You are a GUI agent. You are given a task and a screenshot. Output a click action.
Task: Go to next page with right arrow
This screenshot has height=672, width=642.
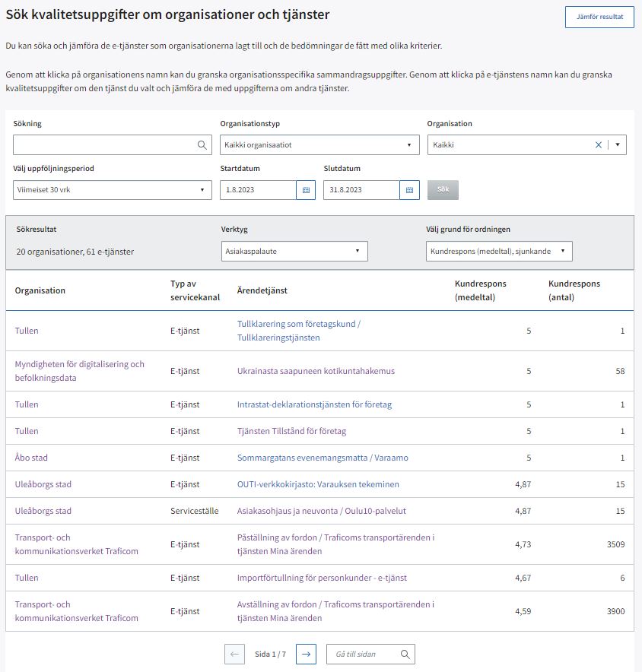point(306,654)
